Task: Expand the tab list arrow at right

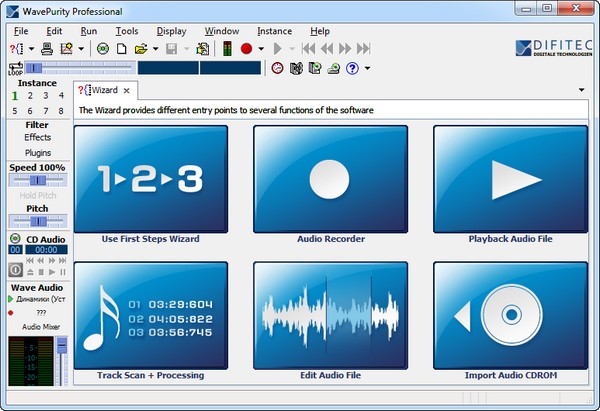Action: click(582, 90)
